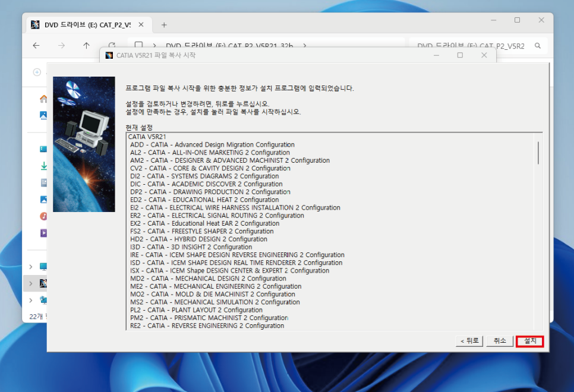Click the 설치 install button
The image size is (574, 392).
[529, 341]
